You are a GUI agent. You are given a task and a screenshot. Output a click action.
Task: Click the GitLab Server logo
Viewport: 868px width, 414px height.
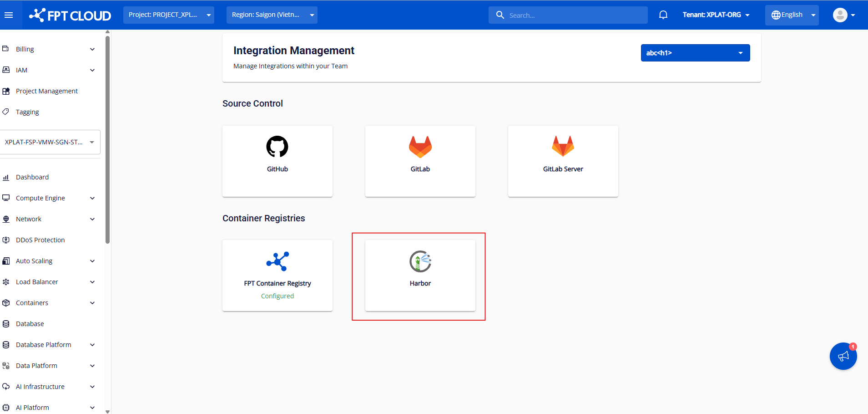pos(563,147)
